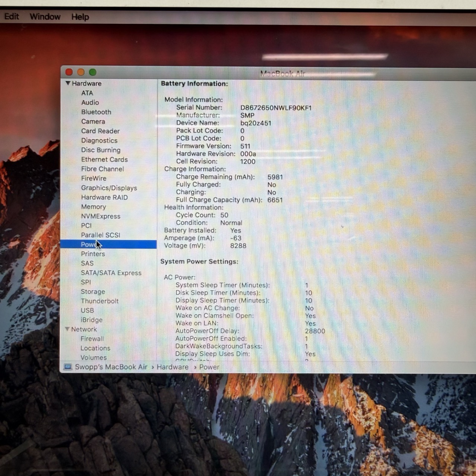476x476 pixels.
Task: Select SAS in the sidebar
Action: [x=87, y=263]
